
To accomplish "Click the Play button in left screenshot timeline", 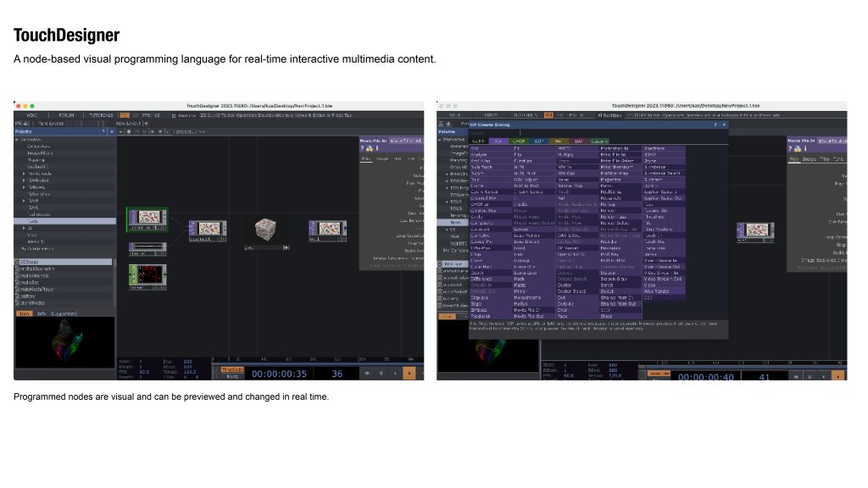I will coord(409,374).
